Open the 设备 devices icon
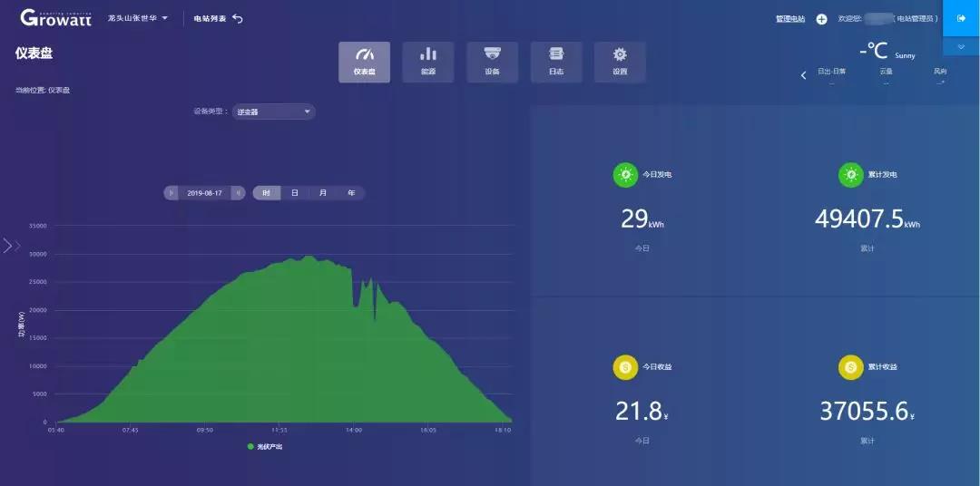 [x=492, y=62]
